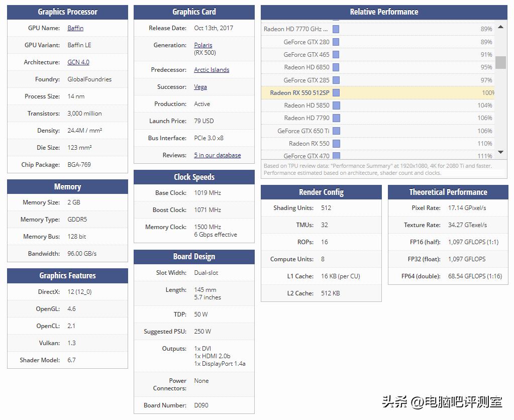This screenshot has height=420, width=514.
Task: Click the performance bar for Radeon HD 6850
Action: tap(336, 67)
